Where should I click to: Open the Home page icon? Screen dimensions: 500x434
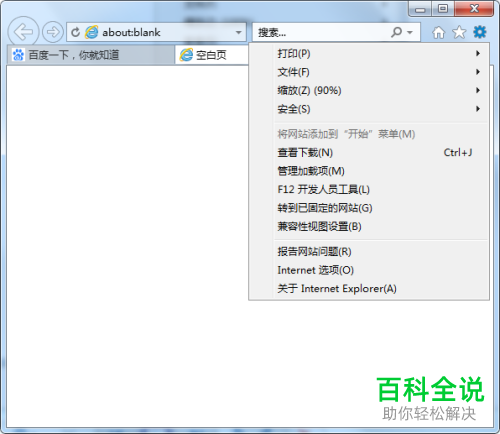click(438, 32)
